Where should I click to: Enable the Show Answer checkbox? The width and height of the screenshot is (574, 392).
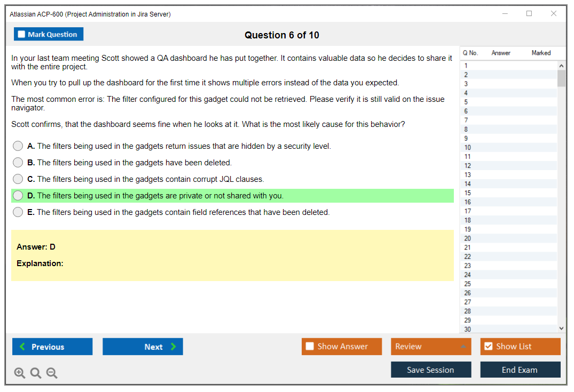[x=310, y=347]
